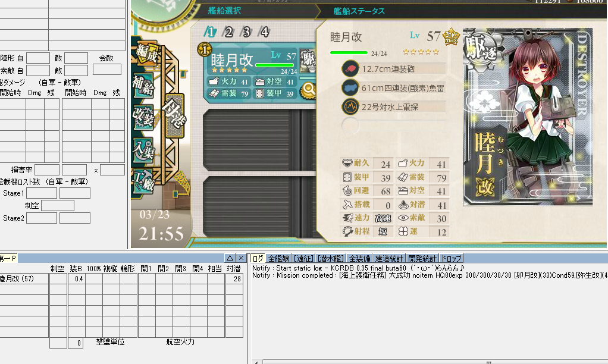Click the 陣形 自 input field
The height and width of the screenshot is (364, 608).
[38, 58]
